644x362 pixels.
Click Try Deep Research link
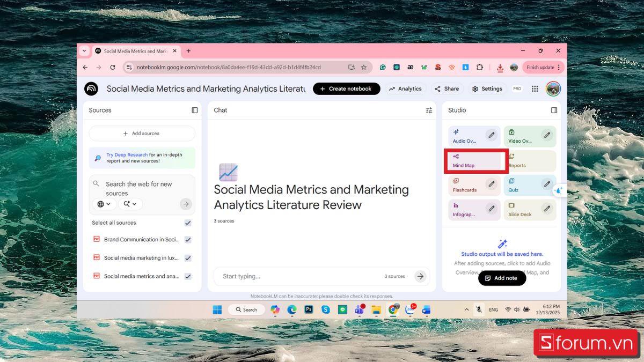(x=127, y=154)
